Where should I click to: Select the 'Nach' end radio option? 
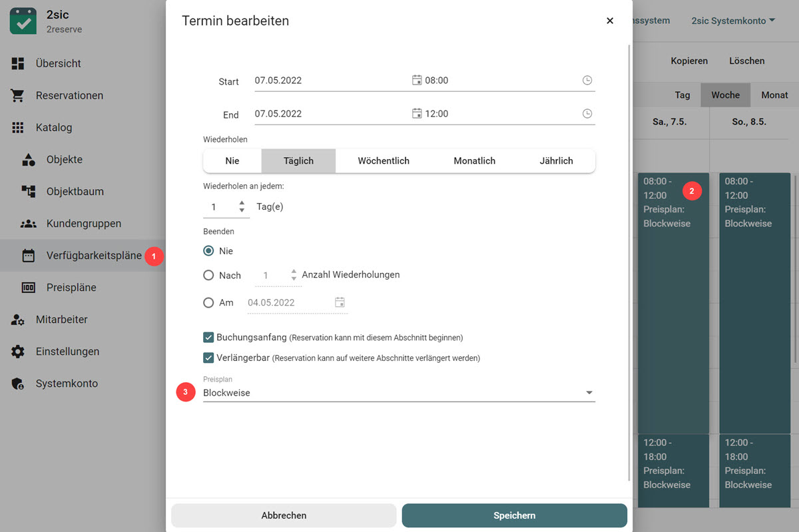tap(208, 275)
